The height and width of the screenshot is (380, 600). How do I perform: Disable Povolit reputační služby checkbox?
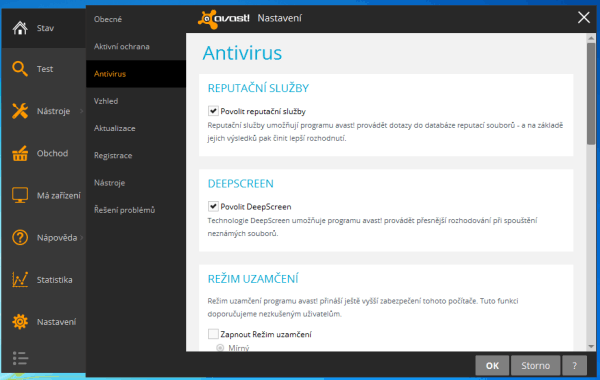coord(213,111)
